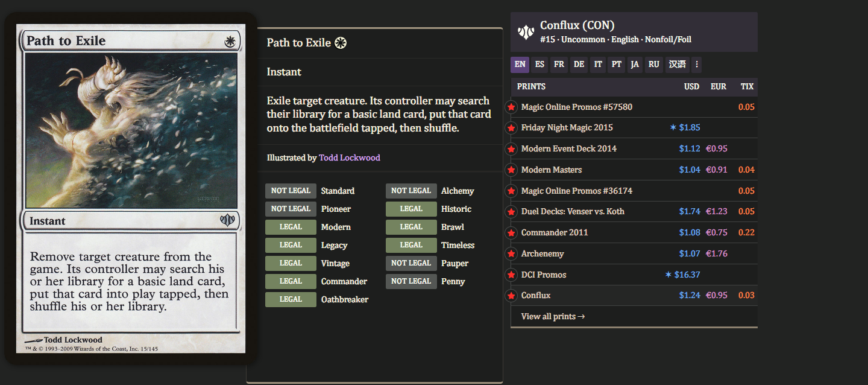
Task: Click the LEGAL badge for Timeless
Action: pos(411,246)
